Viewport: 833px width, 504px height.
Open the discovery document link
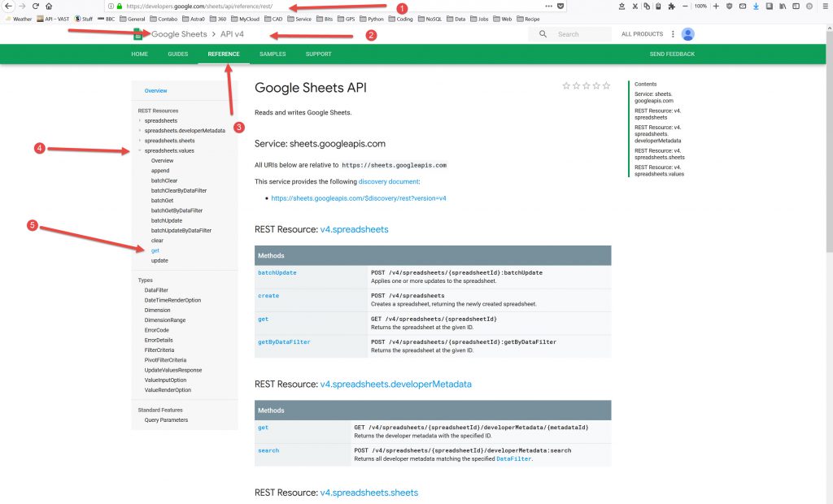pyautogui.click(x=388, y=181)
